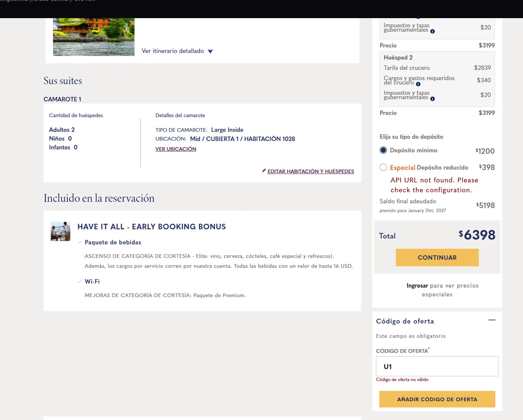
Task: Open the Ver itinerario detallado link
Action: tap(173, 51)
